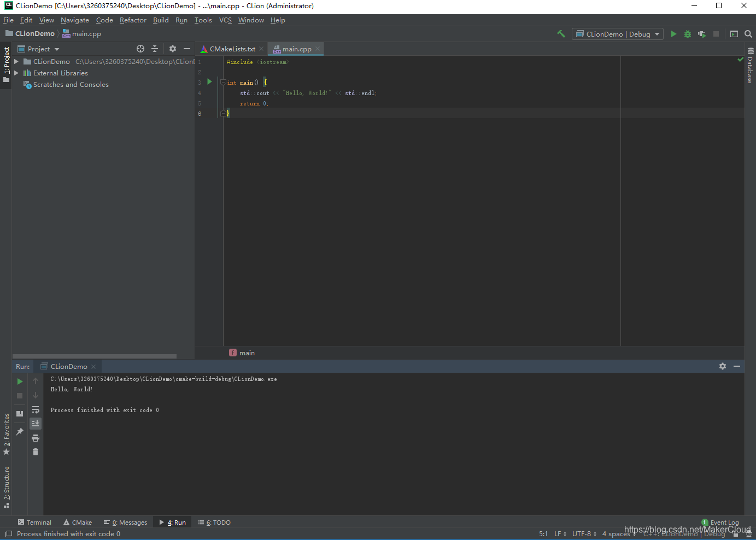Image resolution: width=756 pixels, height=540 pixels.
Task: Open the UTF-8 encoding selector
Action: pyautogui.click(x=584, y=534)
